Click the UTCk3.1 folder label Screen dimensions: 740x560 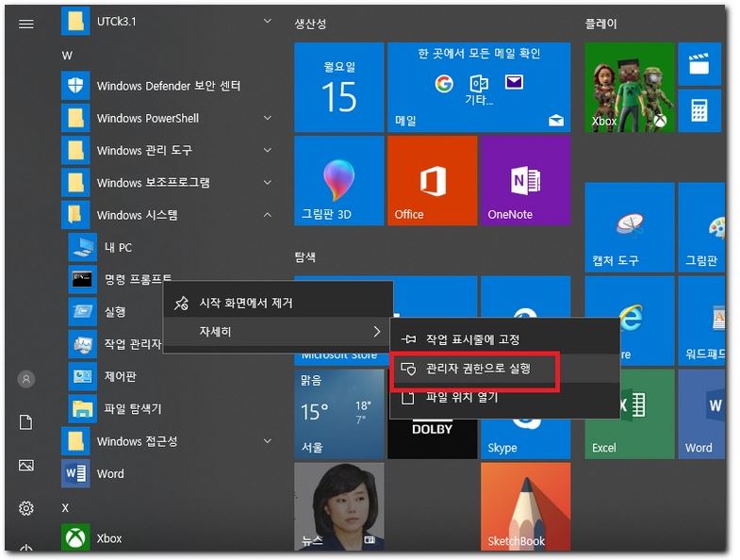116,22
